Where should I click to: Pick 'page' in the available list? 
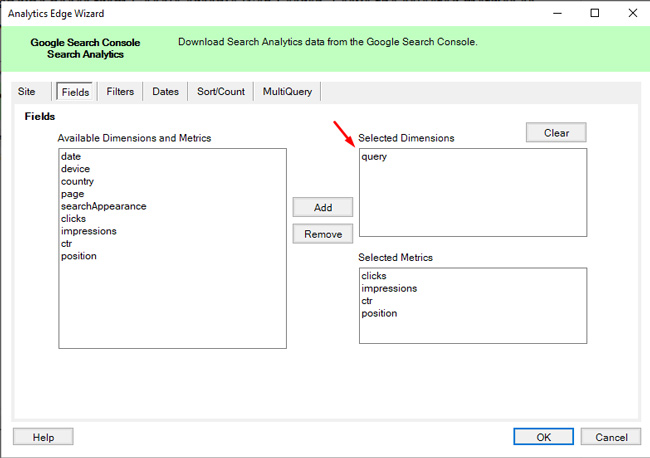coord(72,194)
